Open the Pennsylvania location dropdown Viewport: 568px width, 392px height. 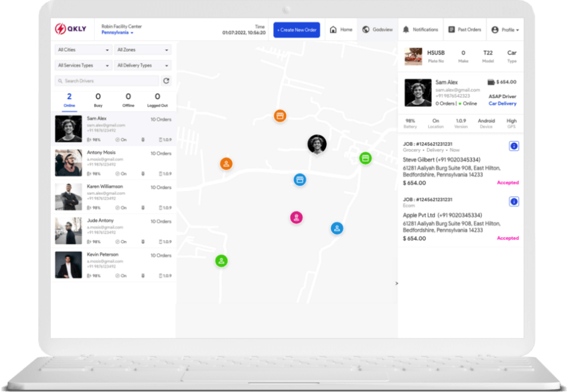(118, 33)
